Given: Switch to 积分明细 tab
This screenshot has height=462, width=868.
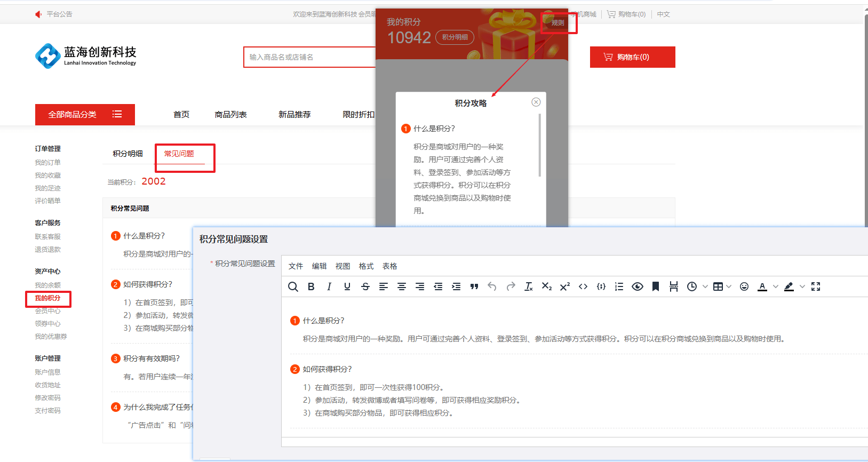Looking at the screenshot, I should pos(128,154).
